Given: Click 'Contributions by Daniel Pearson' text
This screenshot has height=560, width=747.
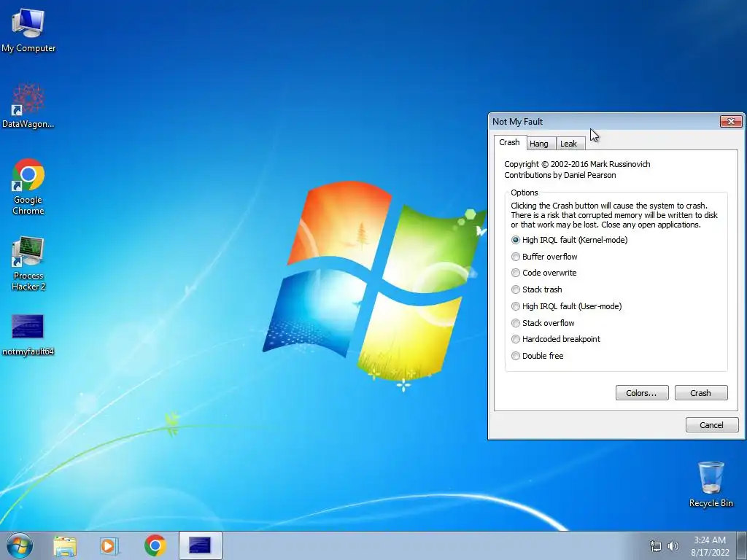Looking at the screenshot, I should click(560, 175).
